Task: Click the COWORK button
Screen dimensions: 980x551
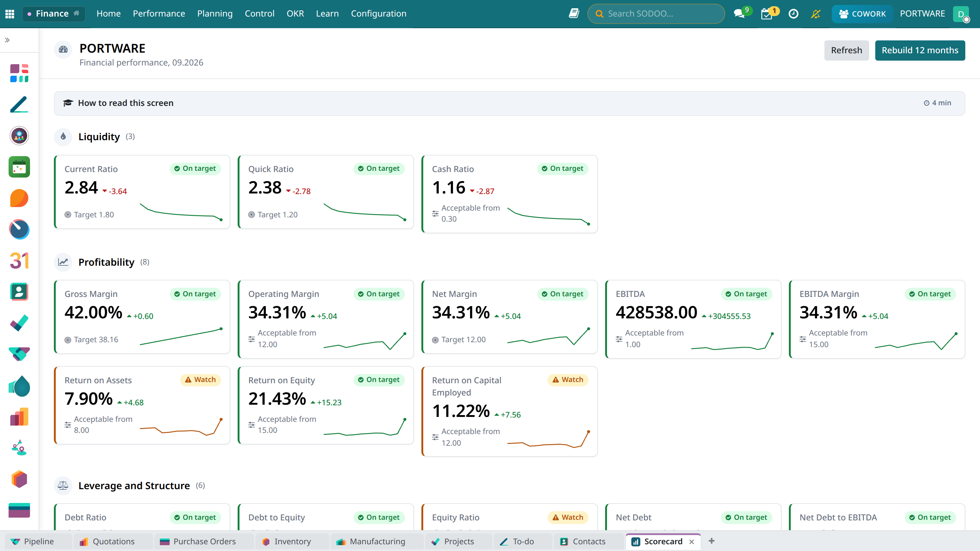Action: coord(862,14)
